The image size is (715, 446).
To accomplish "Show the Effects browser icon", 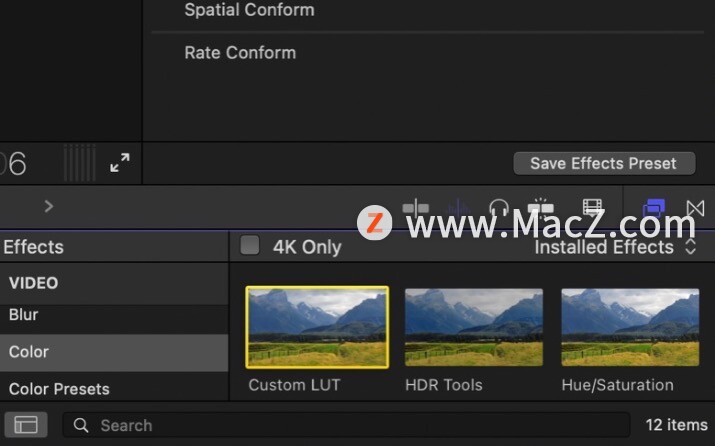I will pyautogui.click(x=653, y=208).
